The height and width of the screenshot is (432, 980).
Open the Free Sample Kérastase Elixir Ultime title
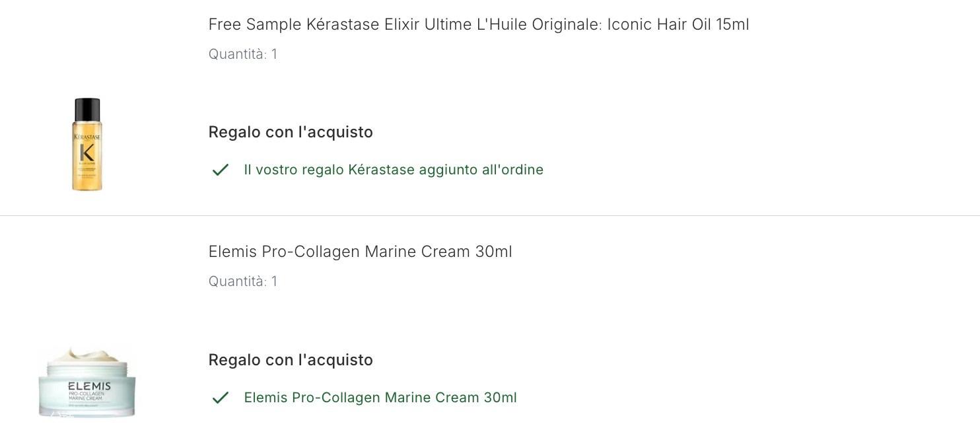(479, 24)
